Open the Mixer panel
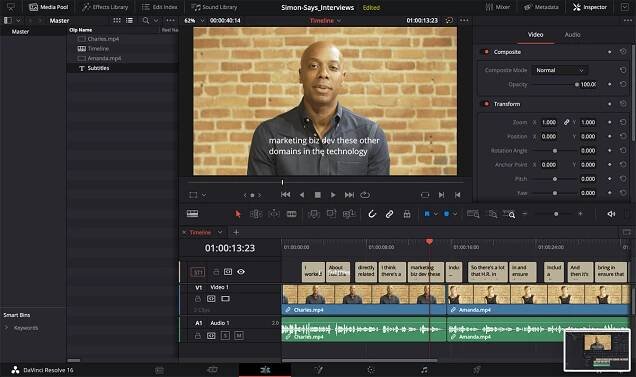Screen dimensions: 636x377 (498, 7)
